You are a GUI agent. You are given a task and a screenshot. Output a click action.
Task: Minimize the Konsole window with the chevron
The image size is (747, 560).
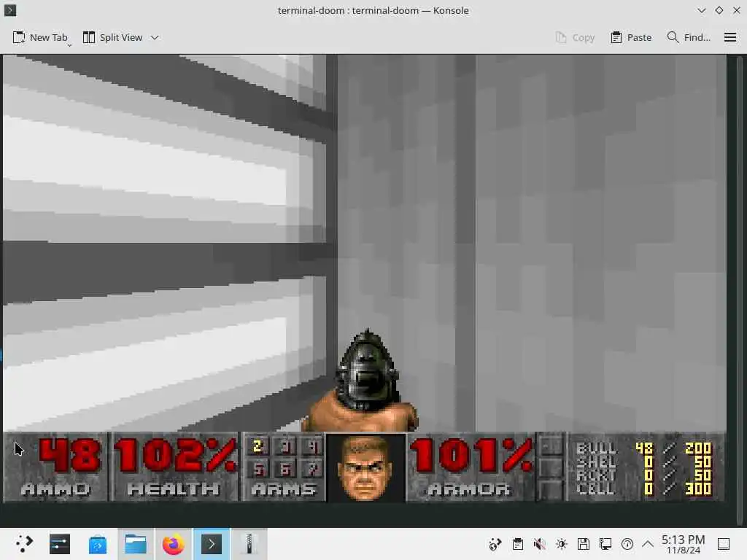(x=701, y=10)
